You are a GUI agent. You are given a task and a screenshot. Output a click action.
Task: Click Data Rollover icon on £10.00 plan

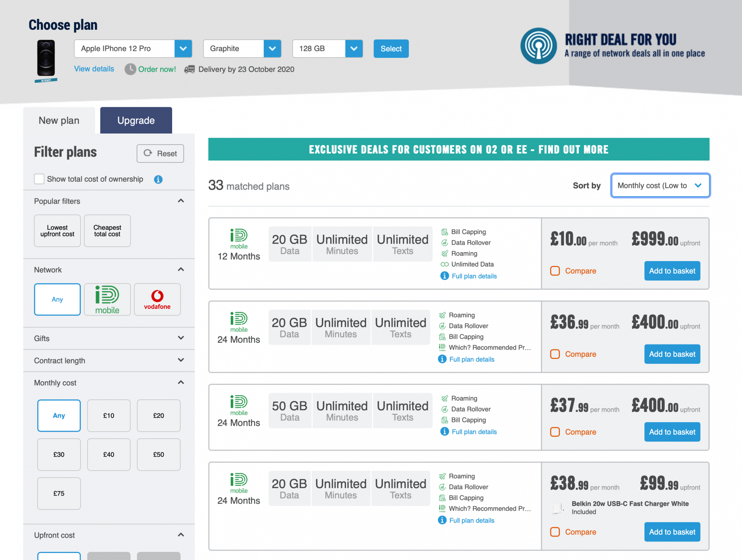(444, 243)
